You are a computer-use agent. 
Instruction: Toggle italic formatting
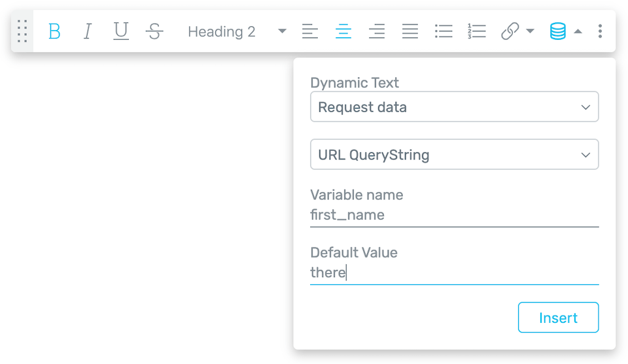87,31
